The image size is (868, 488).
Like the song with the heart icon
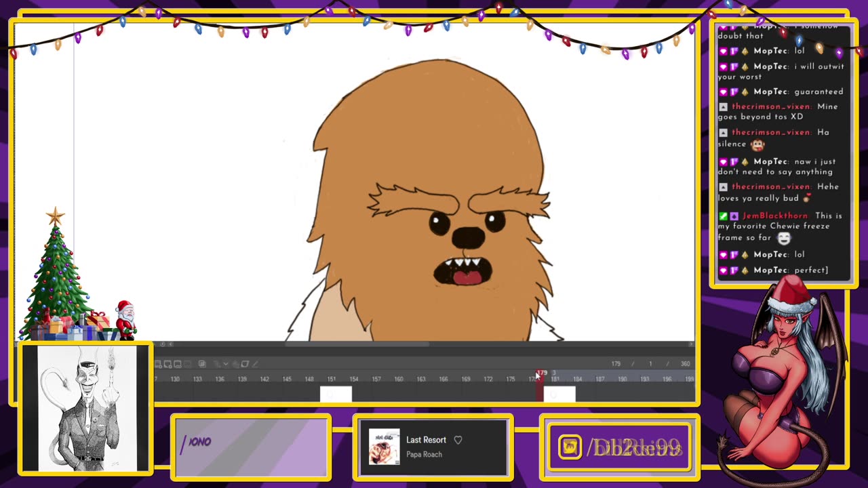[x=458, y=440]
